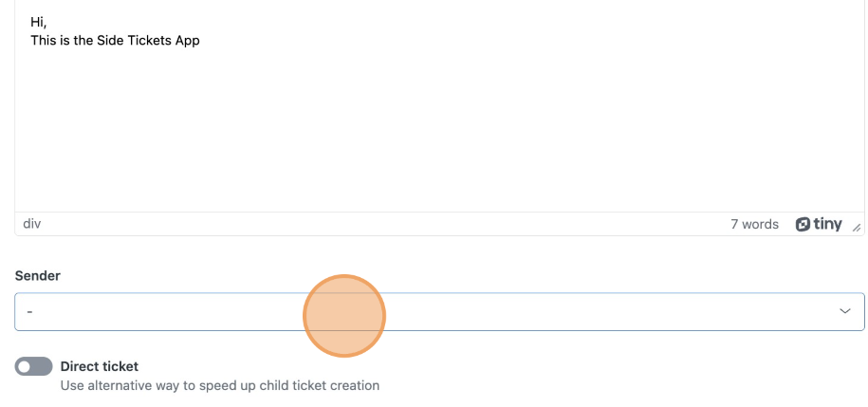Screen dimensions: 868x407
Task: Click the word tiny in status bar
Action: click(827, 224)
